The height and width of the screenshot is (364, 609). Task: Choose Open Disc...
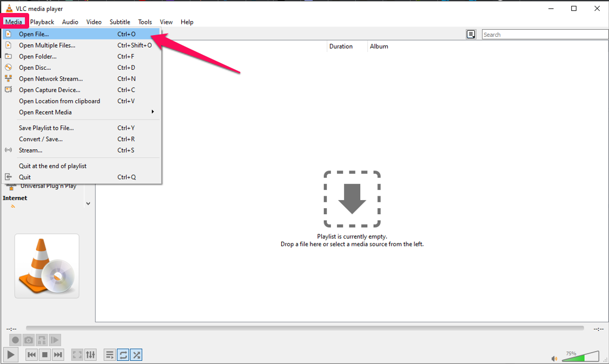pyautogui.click(x=81, y=68)
